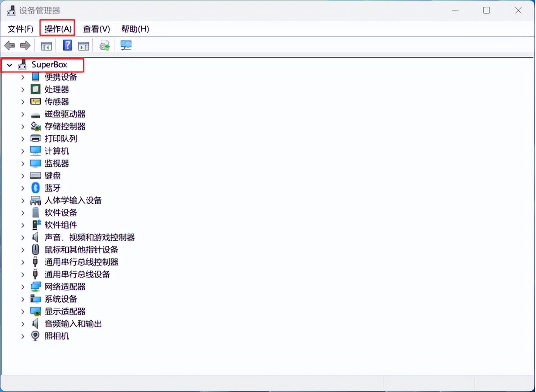
Task: Expand the 监视器 category
Action: click(22, 164)
